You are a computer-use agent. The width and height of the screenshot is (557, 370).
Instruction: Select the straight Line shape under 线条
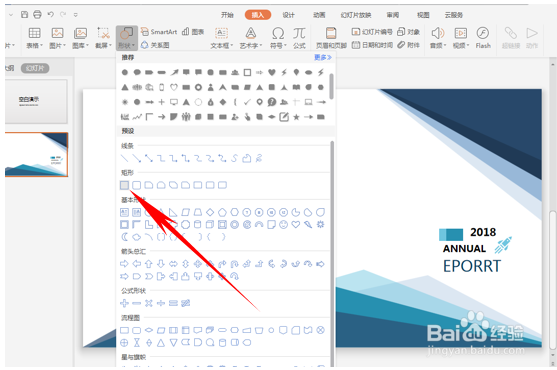click(x=124, y=158)
